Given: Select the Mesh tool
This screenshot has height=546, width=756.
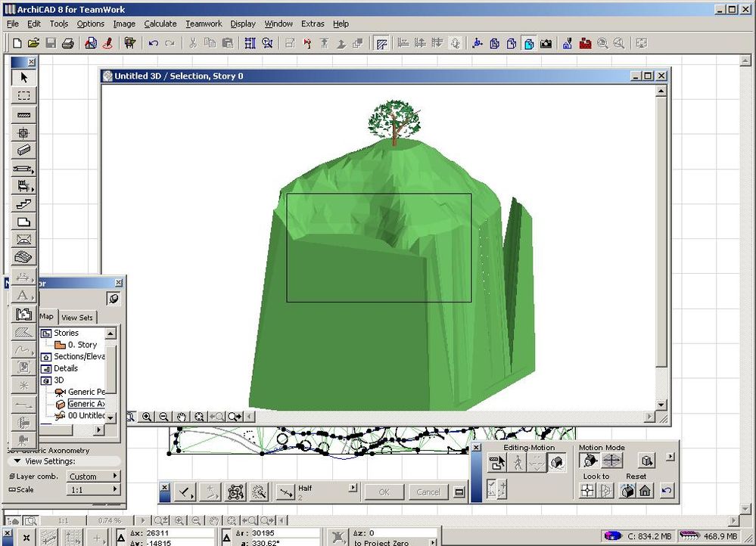Looking at the screenshot, I should coord(23,257).
